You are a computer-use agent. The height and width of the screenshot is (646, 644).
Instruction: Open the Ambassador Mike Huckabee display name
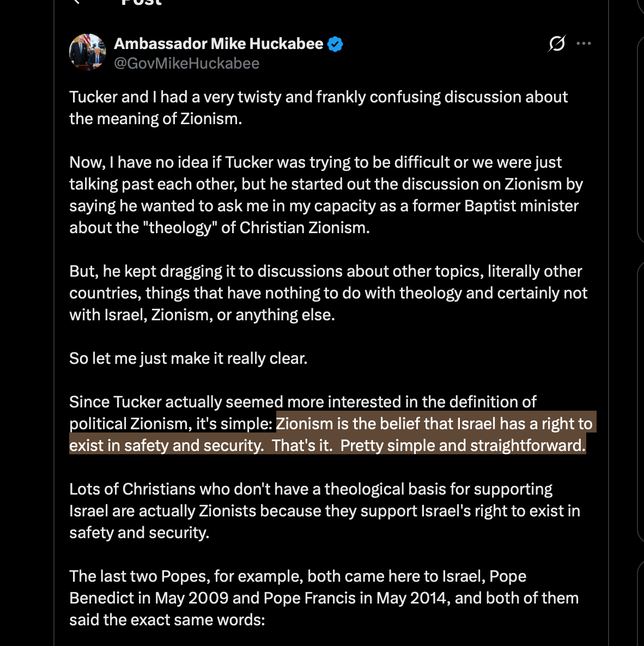point(218,44)
